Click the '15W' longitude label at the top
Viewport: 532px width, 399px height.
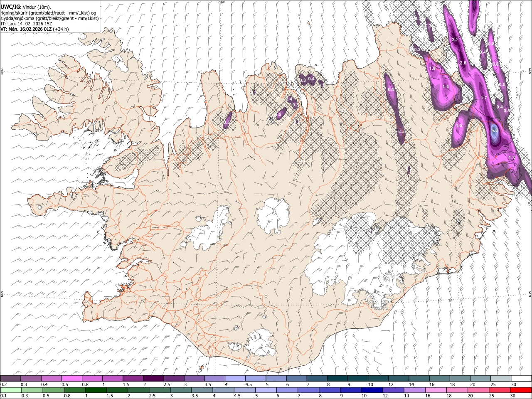440,2
